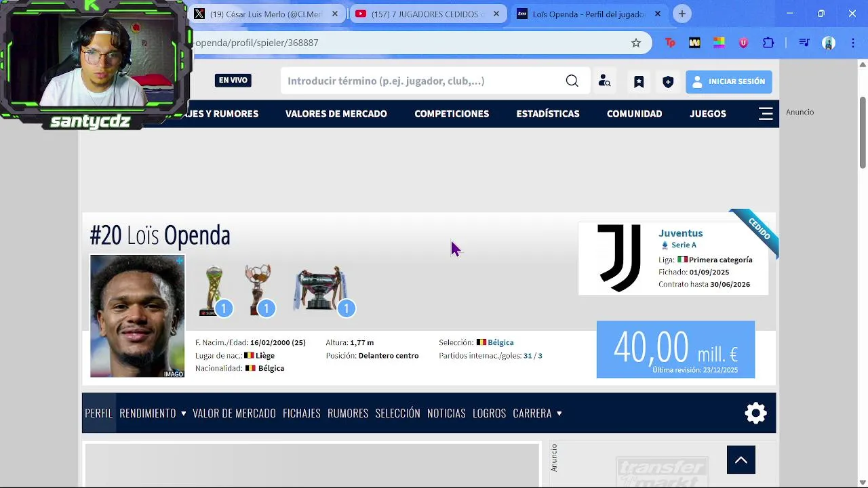Open the Competiciones menu

[x=452, y=114]
